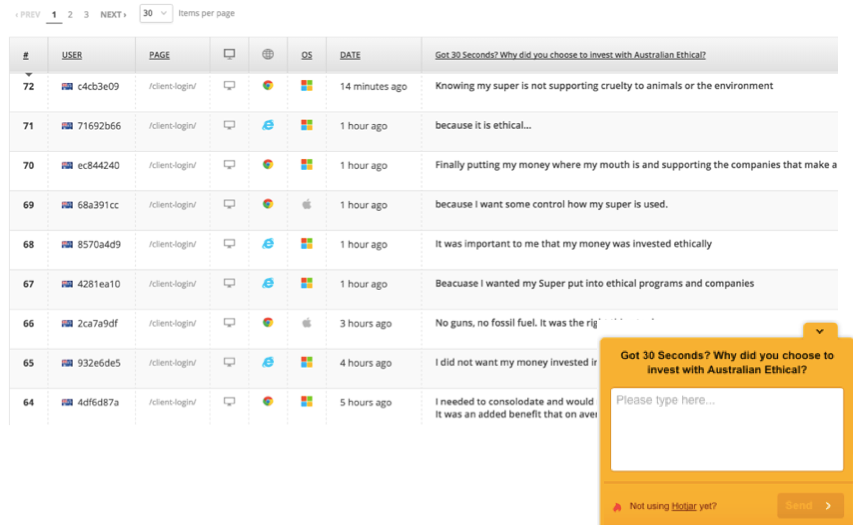Select response 'because it is ethical...'
The height and width of the screenshot is (525, 853).
483,125
